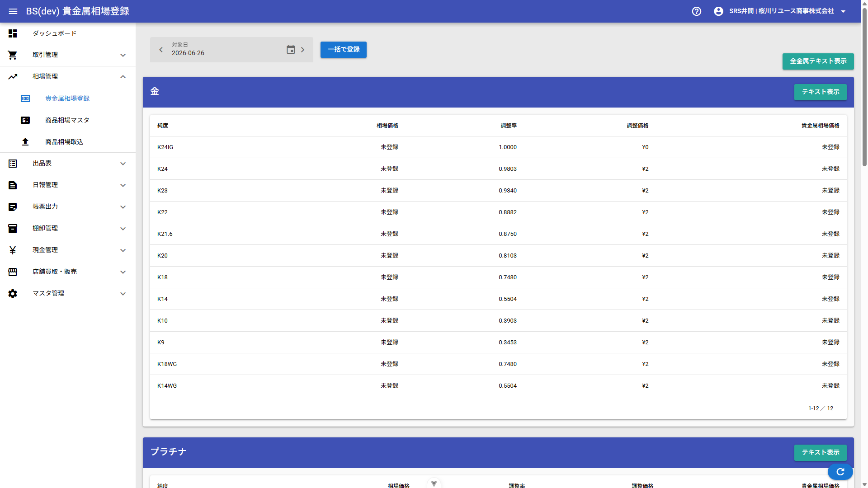Click the 1-12 / 12 pagination text
Screen dimensions: 868x488
(x=821, y=408)
